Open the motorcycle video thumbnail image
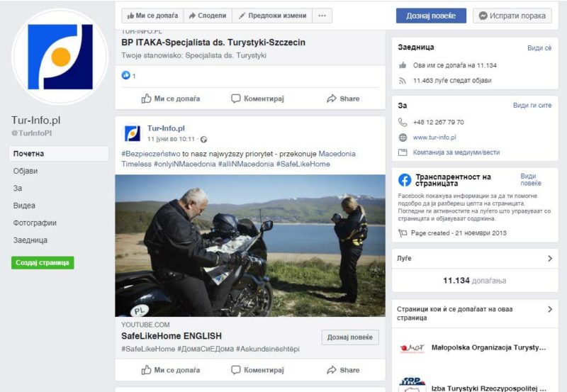Image resolution: width=567 pixels, height=392 pixels. pyautogui.click(x=250, y=245)
